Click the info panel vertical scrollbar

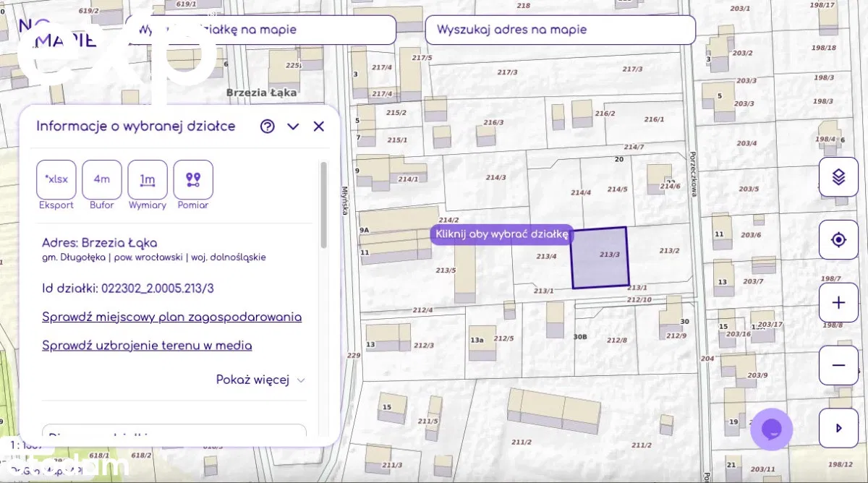point(323,205)
